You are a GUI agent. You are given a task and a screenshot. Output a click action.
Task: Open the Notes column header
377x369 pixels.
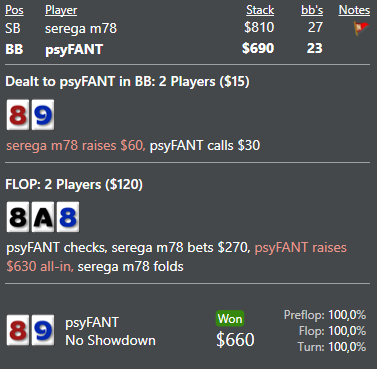(354, 10)
